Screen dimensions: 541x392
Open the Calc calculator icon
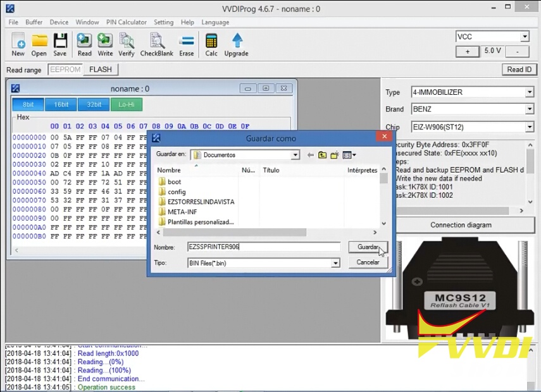tap(211, 44)
